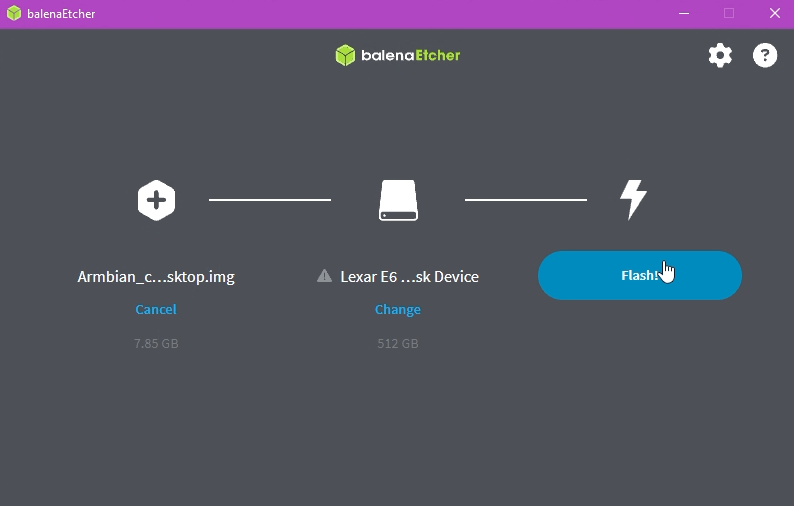Click the 512 GB drive size text
Screen dimensions: 794x506
coord(398,344)
